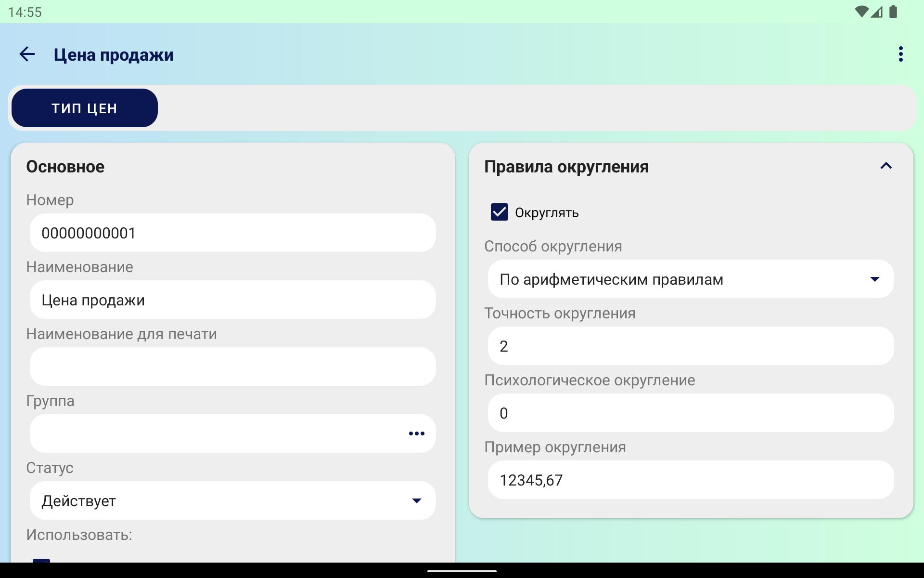924x578 pixels.
Task: Open the Статус dropdown
Action: (232, 500)
